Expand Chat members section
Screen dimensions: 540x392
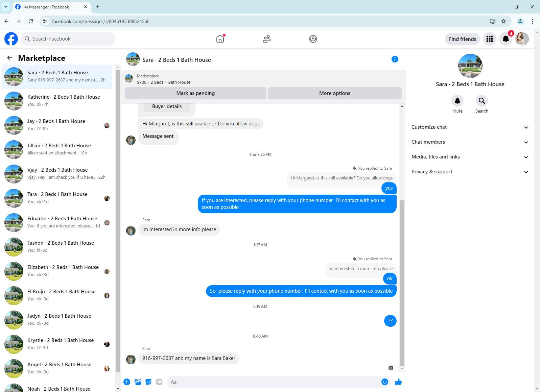pos(470,142)
